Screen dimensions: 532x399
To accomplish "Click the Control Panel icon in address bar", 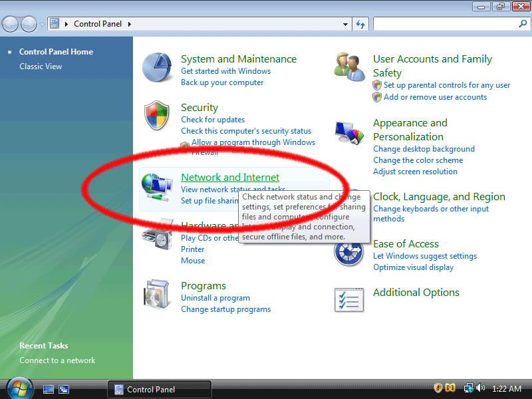I will pyautogui.click(x=55, y=24).
